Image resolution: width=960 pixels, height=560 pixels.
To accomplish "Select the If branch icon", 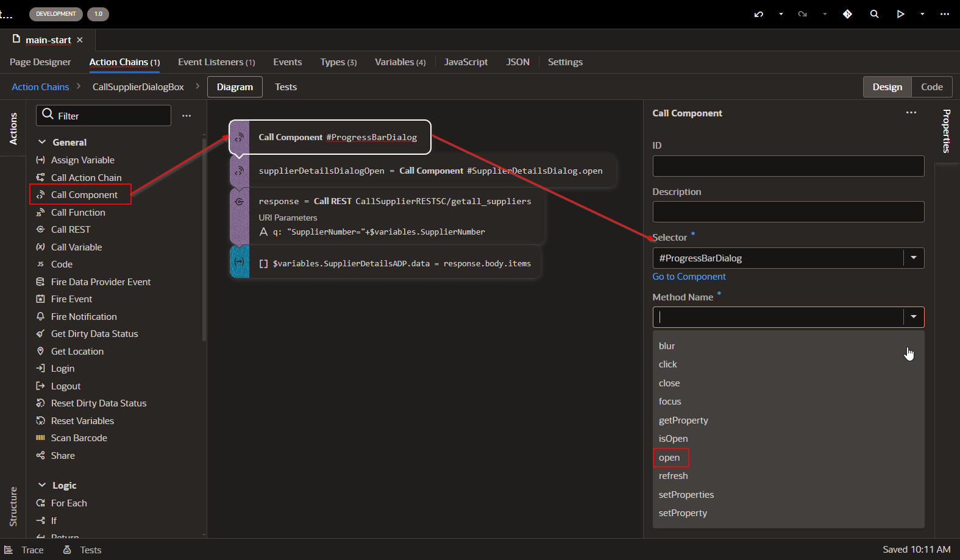I will (x=40, y=520).
